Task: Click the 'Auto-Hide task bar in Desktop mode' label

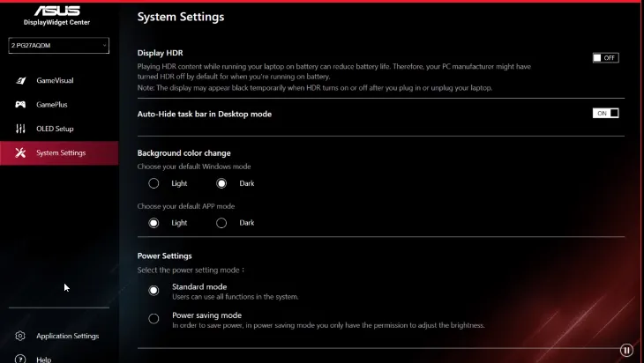Action: 205,114
